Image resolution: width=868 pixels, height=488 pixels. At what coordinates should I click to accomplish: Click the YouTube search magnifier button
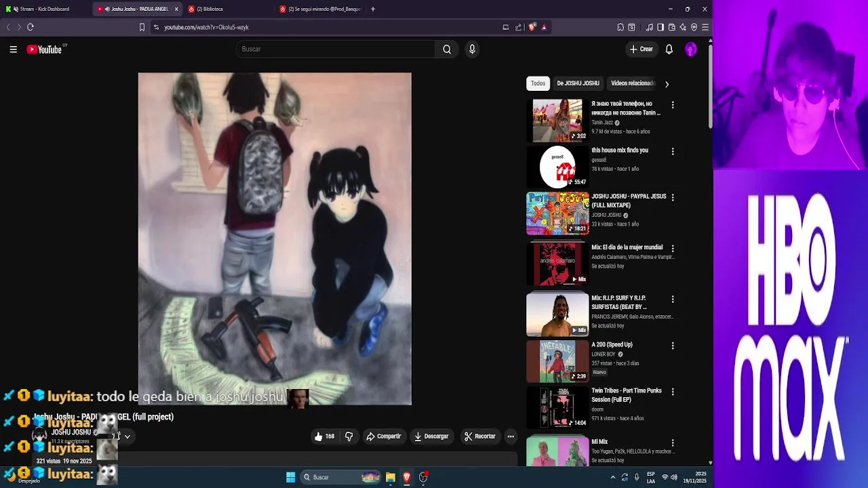pyautogui.click(x=447, y=49)
